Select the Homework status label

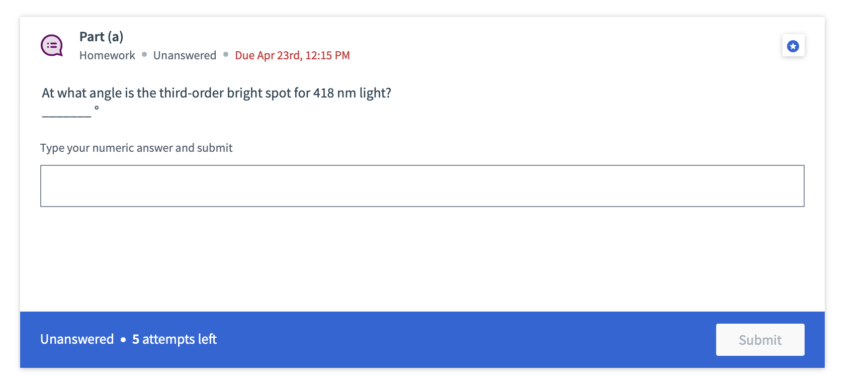(x=107, y=55)
